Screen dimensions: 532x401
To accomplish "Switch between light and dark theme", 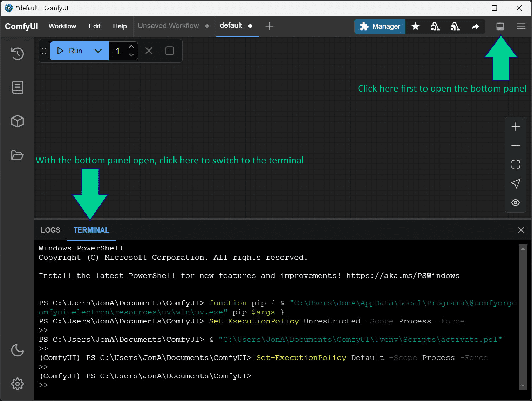I will click(x=17, y=350).
